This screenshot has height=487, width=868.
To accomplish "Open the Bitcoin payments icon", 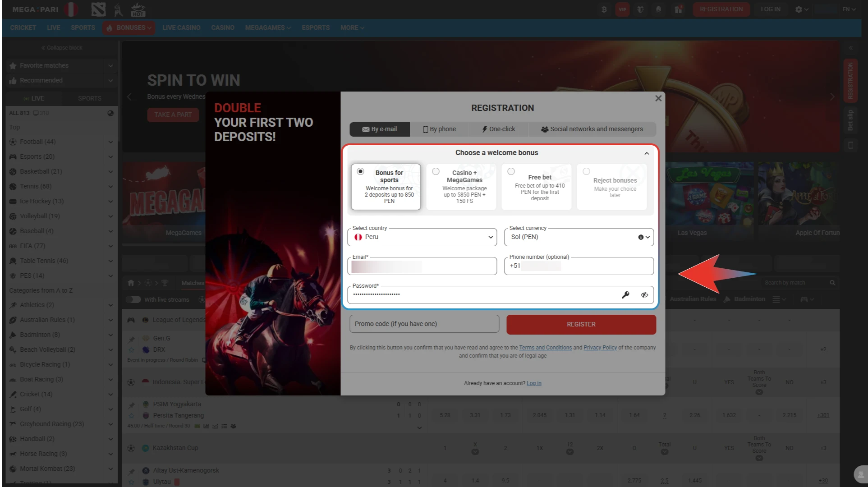I will (604, 9).
